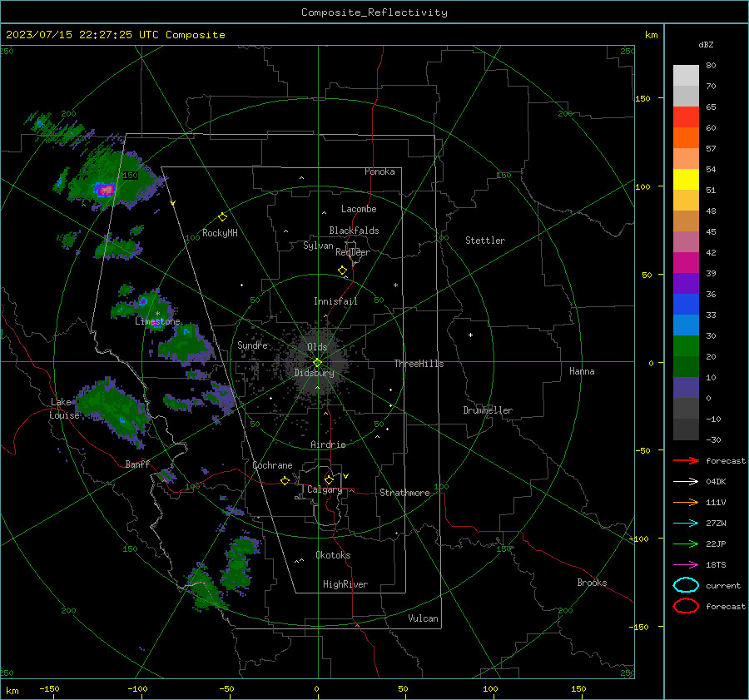Click the Vulcan label

pyautogui.click(x=423, y=618)
